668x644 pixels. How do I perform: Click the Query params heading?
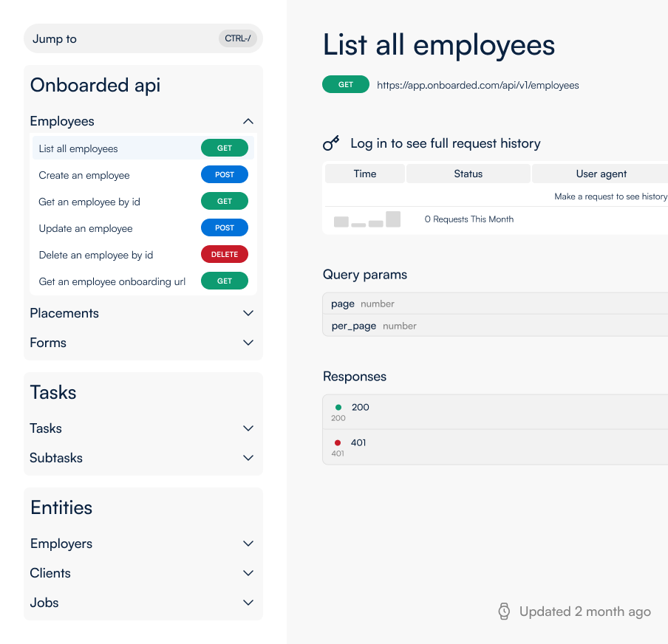click(x=365, y=275)
